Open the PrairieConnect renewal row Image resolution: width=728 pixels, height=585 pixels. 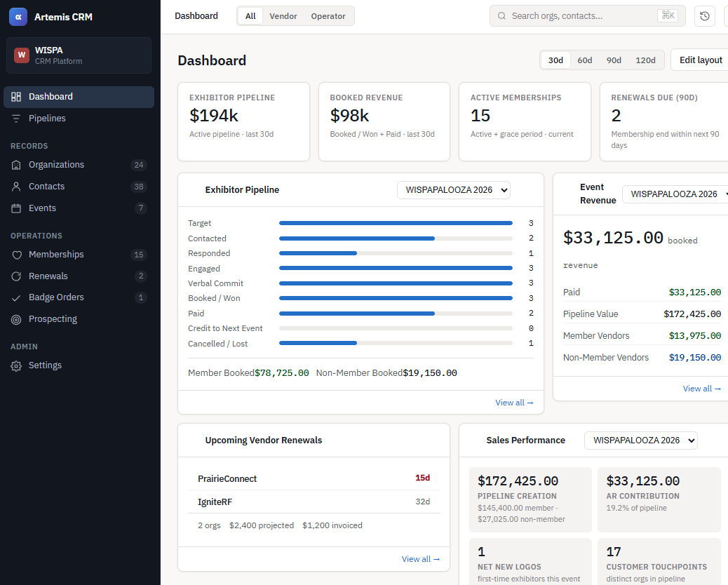point(314,478)
